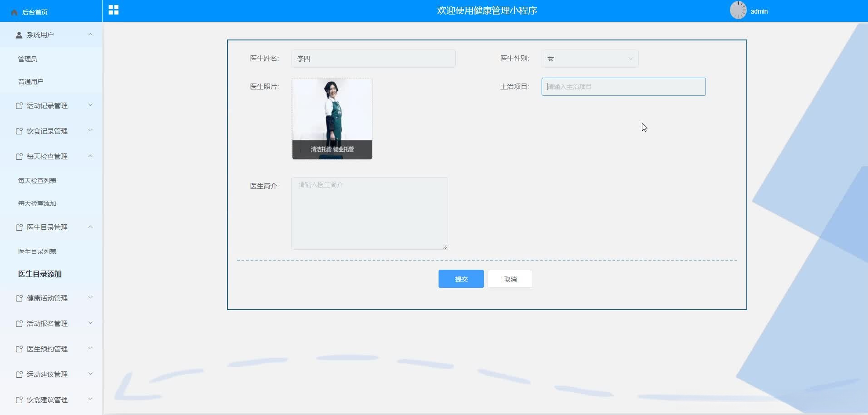Click the 健康活动管理 sidebar icon

click(x=19, y=298)
